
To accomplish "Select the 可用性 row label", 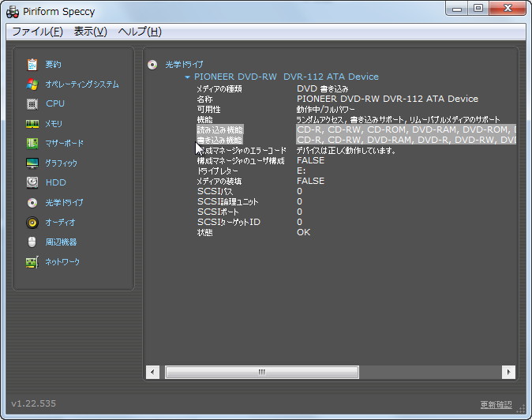I will click(208, 109).
